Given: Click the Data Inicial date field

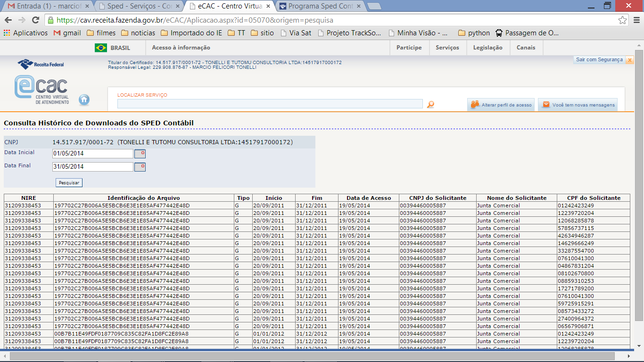Looking at the screenshot, I should (93, 154).
